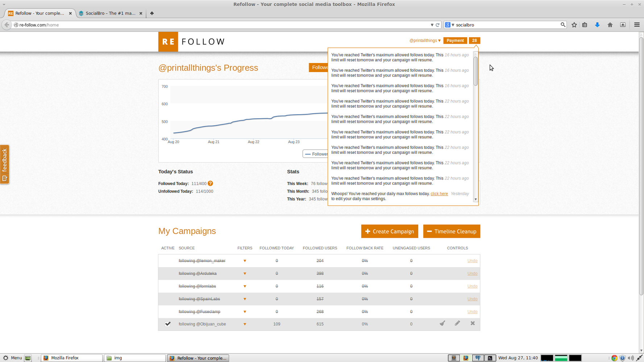Open the Chrome tray icon
This screenshot has width=644, height=362.
(614, 358)
